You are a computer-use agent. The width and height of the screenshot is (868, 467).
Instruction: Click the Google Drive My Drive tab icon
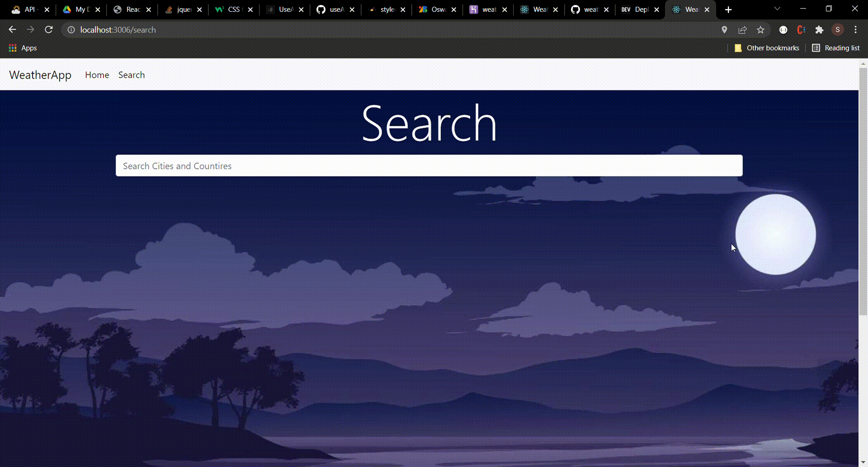click(x=67, y=9)
